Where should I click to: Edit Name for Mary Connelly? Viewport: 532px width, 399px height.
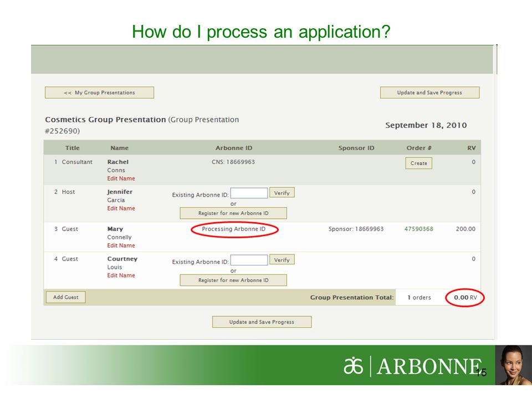click(121, 245)
